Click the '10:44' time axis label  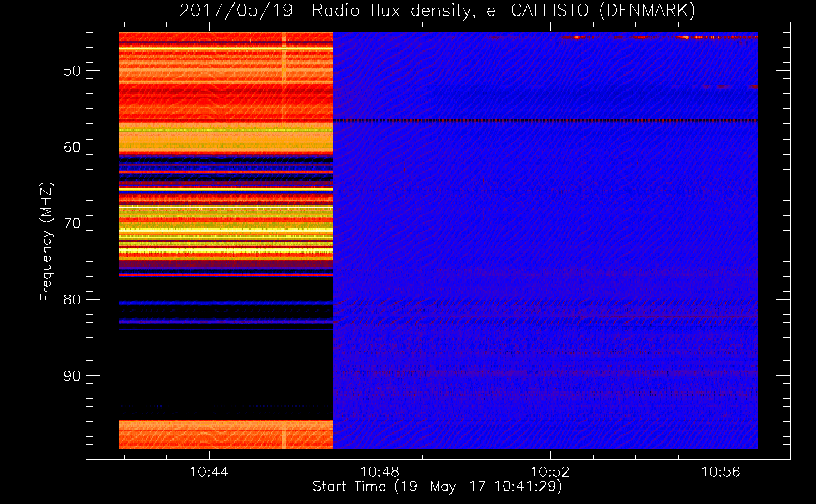[209, 472]
